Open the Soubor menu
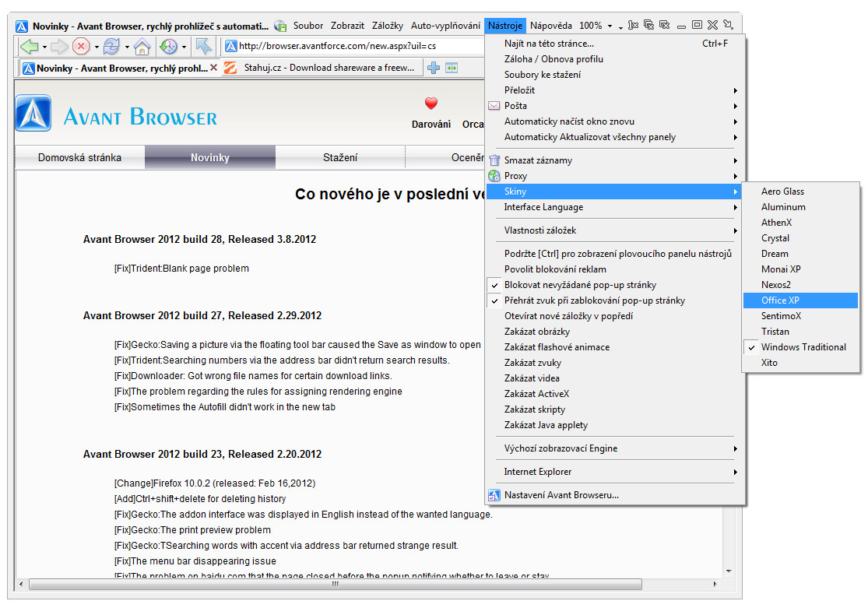 (307, 26)
